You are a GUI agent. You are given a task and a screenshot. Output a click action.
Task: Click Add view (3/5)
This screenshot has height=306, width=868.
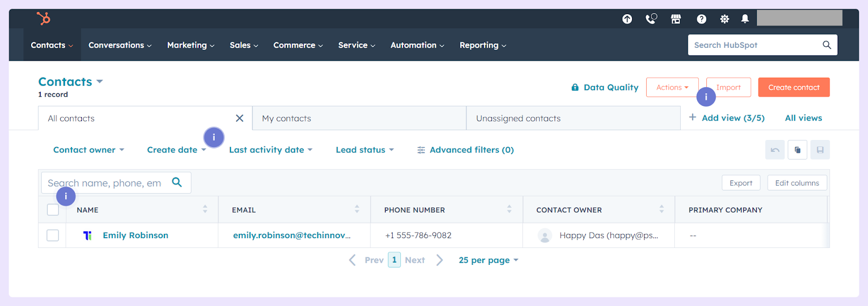click(x=733, y=118)
